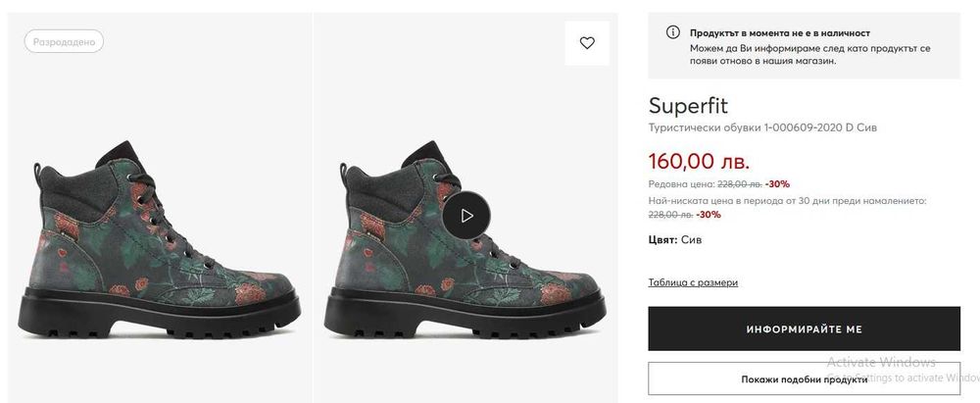
Task: Click the crossed-out price beside "Редовна цена"
Action: [x=738, y=183]
